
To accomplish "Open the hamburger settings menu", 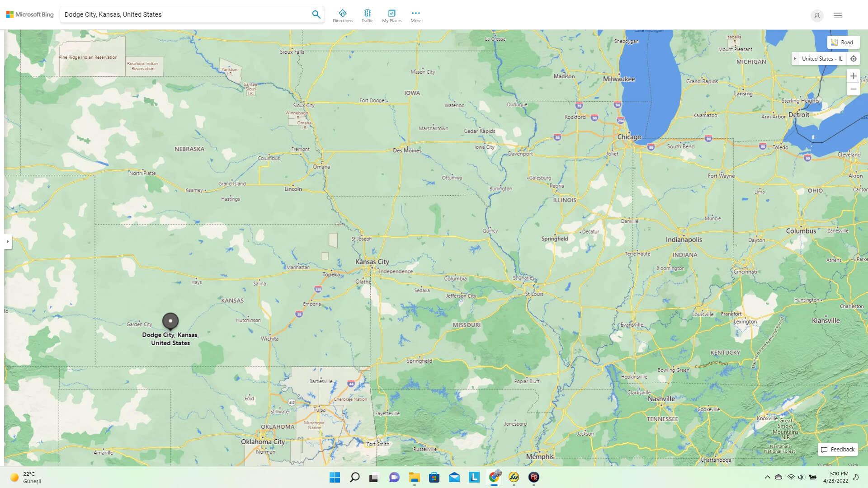I will tap(837, 15).
